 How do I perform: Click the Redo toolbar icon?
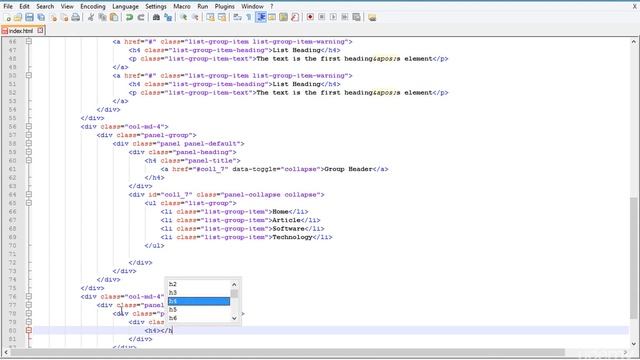coord(141,18)
